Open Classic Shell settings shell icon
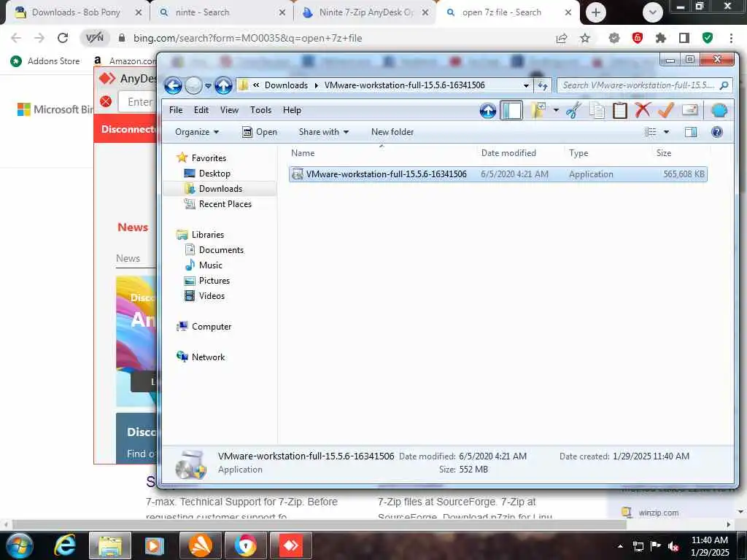 pyautogui.click(x=719, y=111)
